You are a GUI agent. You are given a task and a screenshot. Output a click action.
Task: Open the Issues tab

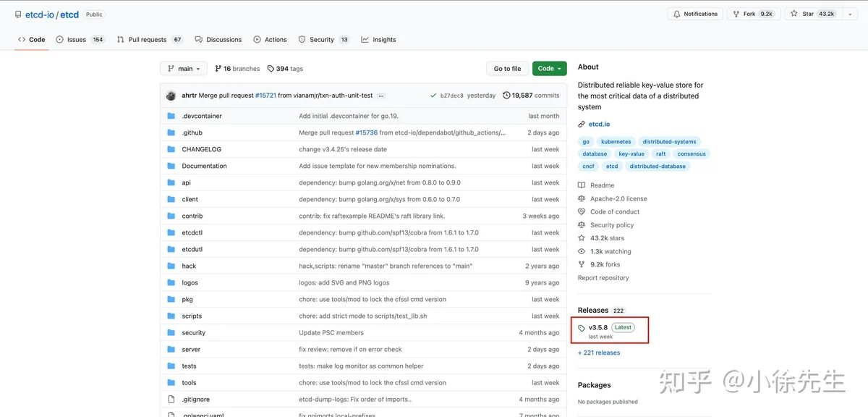(x=80, y=40)
